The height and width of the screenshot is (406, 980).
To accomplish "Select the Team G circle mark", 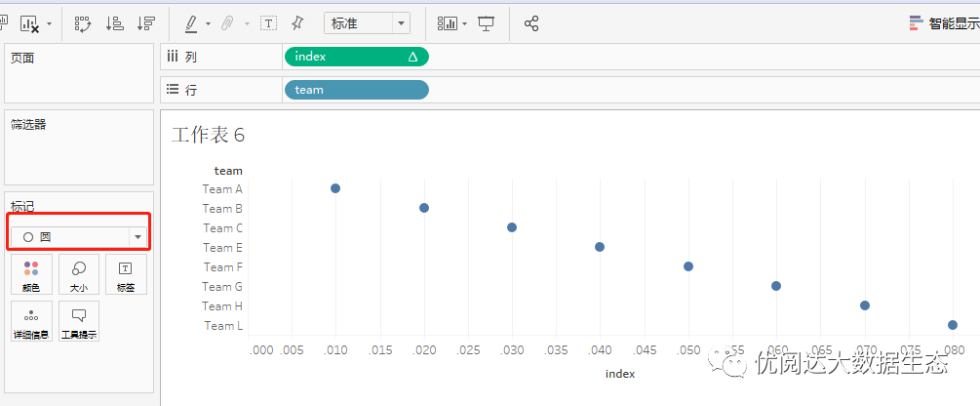I will point(776,286).
